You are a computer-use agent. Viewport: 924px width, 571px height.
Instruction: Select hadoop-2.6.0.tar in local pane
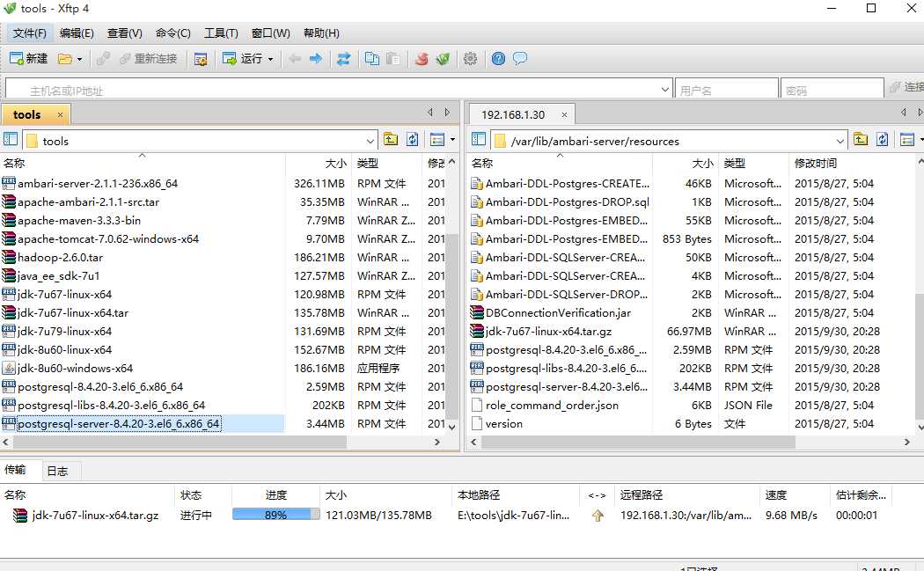click(60, 258)
